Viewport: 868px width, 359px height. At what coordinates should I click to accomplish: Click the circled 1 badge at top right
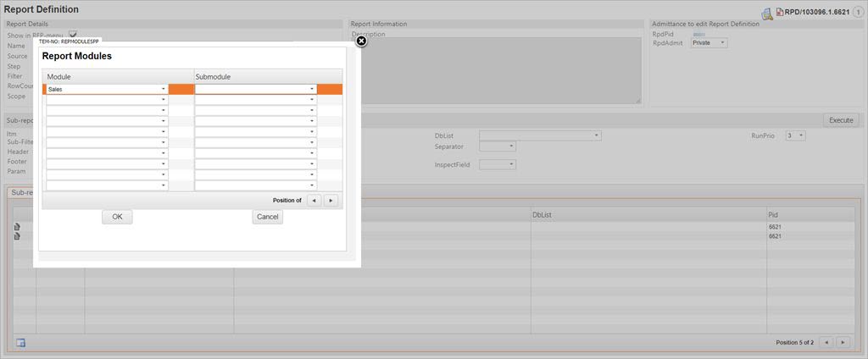tap(857, 13)
